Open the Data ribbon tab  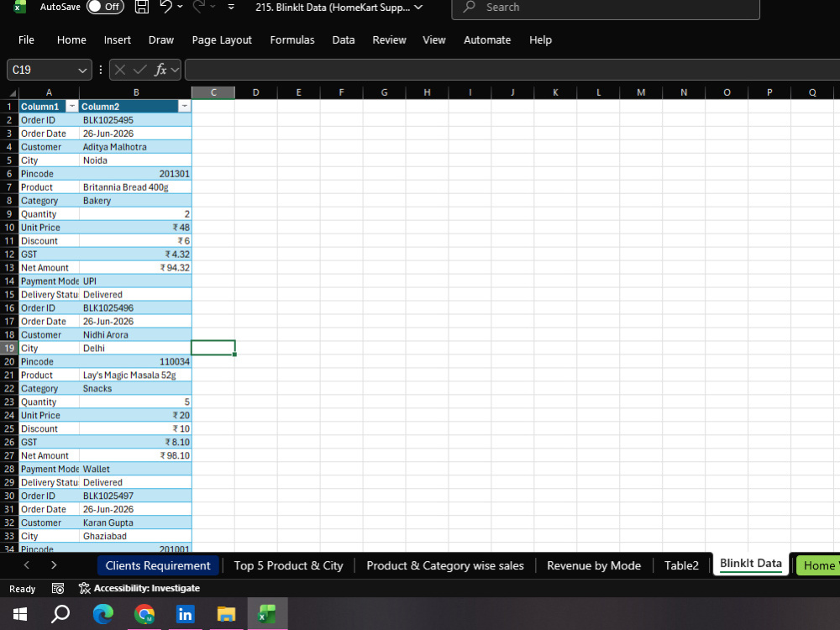[x=343, y=40]
